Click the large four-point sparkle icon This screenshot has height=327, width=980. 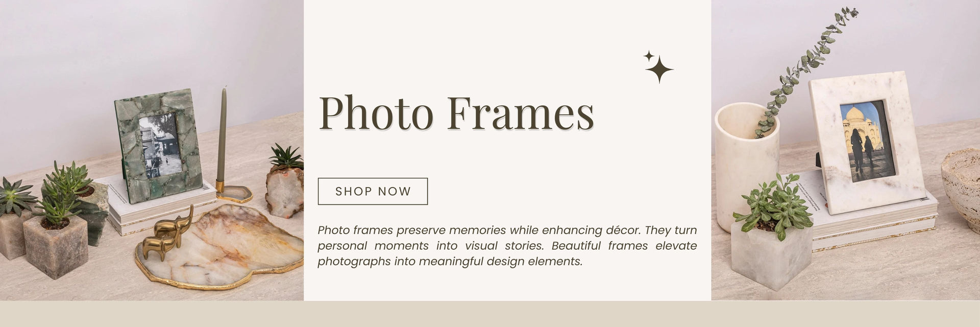(659, 69)
